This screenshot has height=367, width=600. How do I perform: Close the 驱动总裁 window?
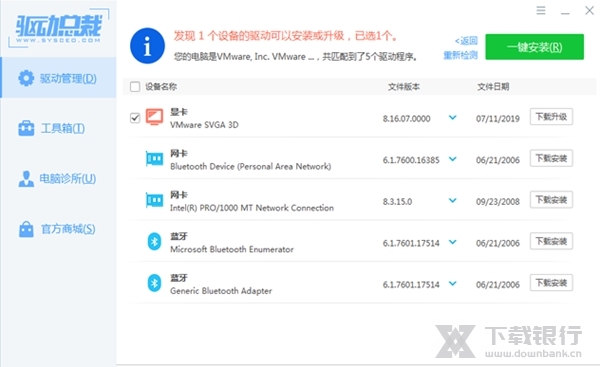coord(589,10)
